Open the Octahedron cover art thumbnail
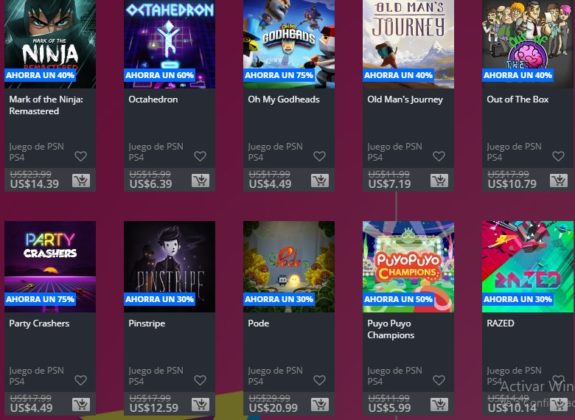This screenshot has height=420, width=575. point(169,44)
